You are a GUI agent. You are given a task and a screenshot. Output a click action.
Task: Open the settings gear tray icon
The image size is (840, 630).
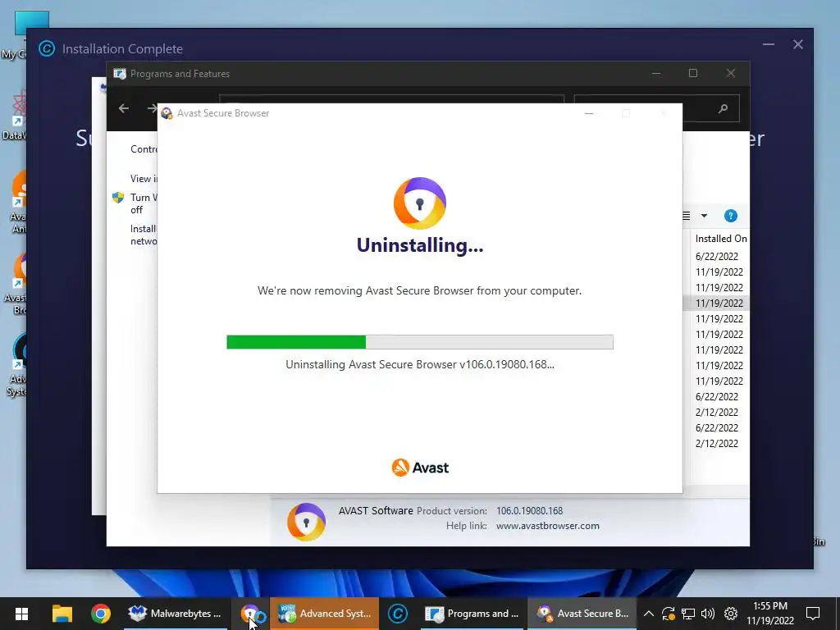point(731,614)
